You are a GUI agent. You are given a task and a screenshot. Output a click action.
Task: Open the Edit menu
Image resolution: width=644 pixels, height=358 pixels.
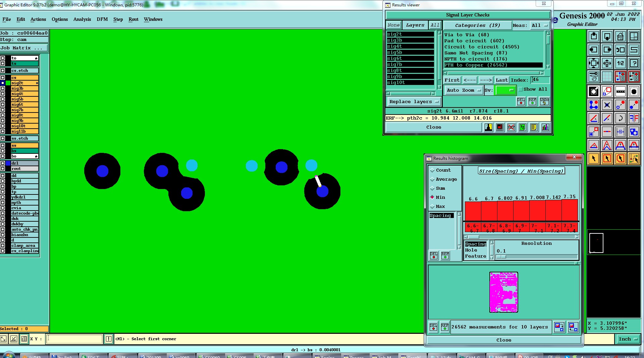pos(21,19)
